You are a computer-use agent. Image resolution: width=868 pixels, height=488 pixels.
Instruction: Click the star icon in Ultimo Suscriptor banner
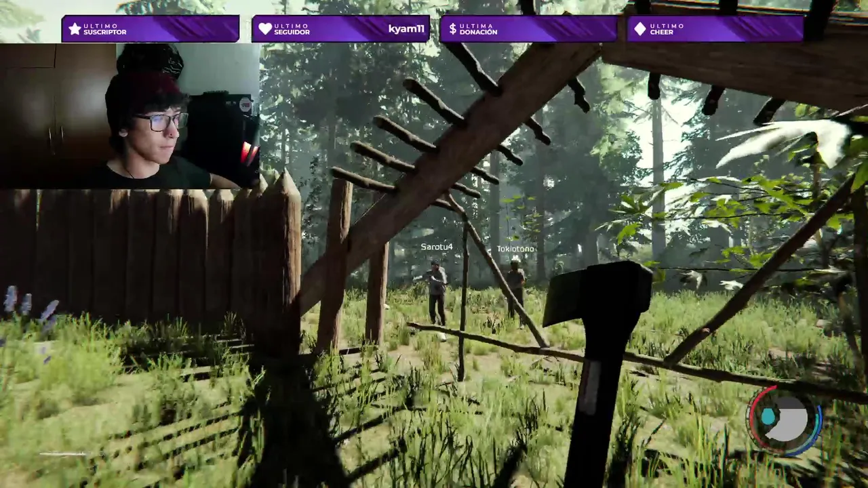point(75,28)
